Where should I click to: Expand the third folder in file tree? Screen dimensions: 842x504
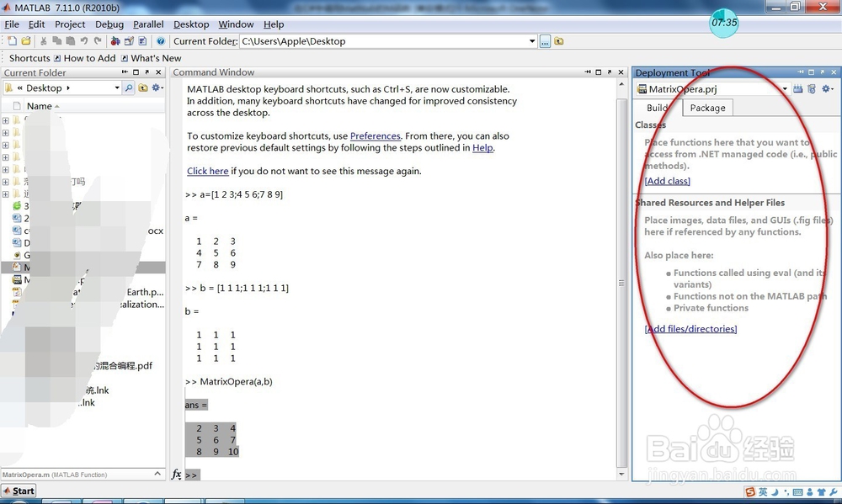[5, 145]
